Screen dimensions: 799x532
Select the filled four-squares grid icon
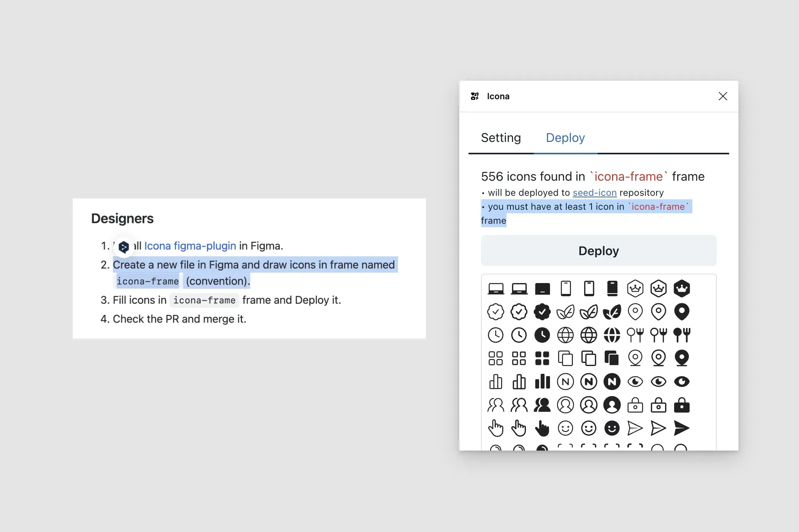pos(542,358)
